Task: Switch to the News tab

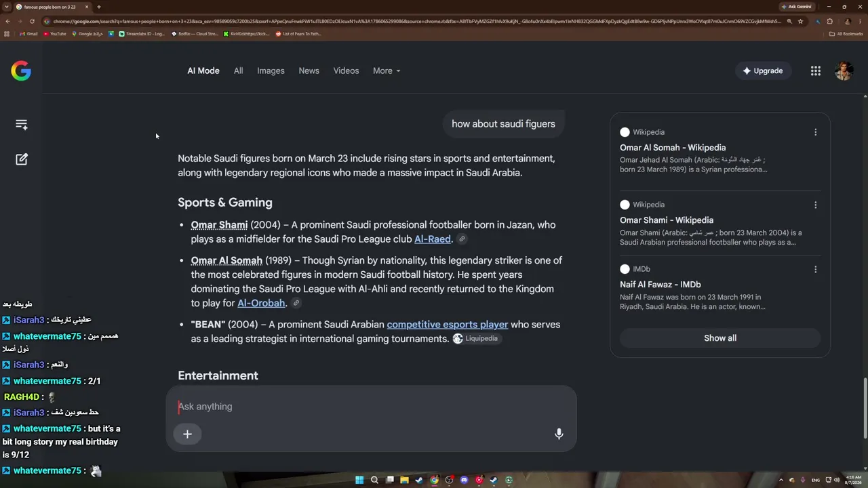Action: [309, 70]
